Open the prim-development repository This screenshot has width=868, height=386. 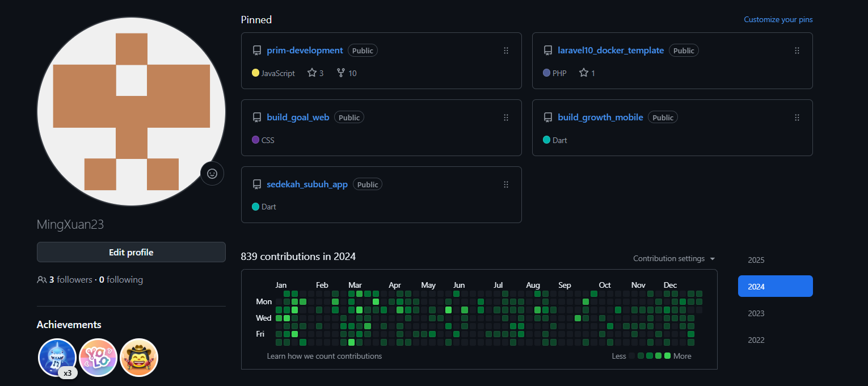click(305, 51)
